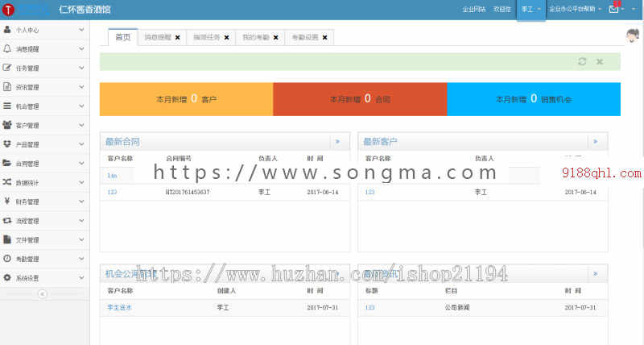Collapse the sidebar with the round arrow button
The image size is (644, 345).
(x=43, y=294)
